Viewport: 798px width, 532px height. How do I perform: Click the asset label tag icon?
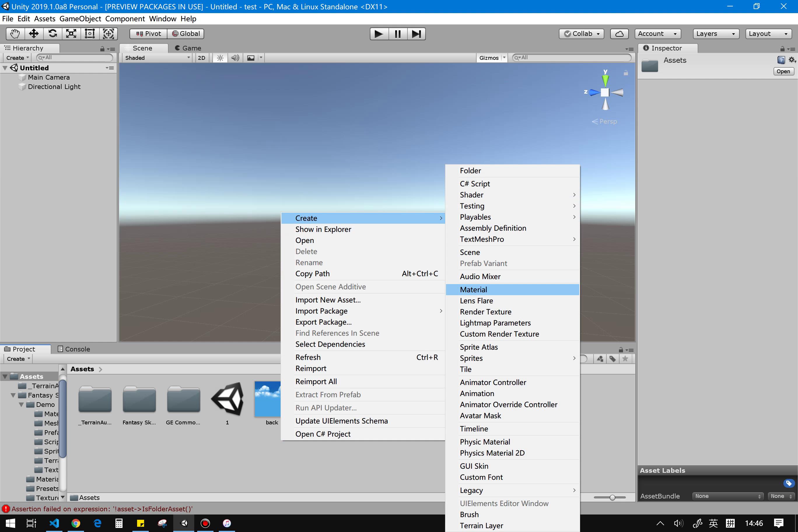(789, 483)
